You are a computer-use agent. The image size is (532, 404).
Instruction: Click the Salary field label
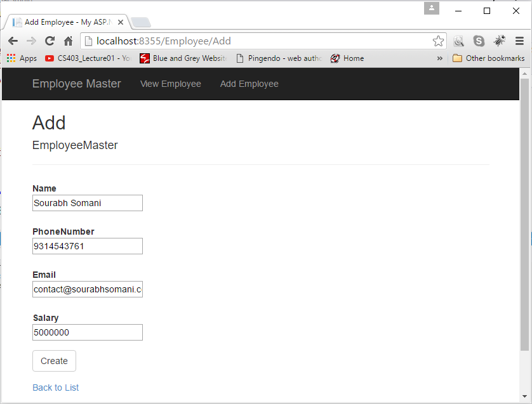coord(46,318)
